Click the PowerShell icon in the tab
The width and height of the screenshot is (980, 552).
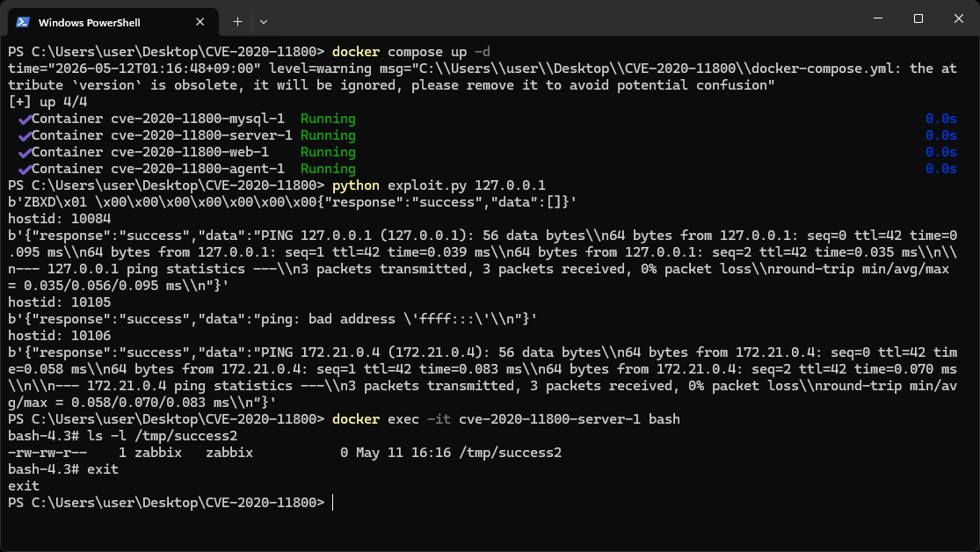tap(23, 22)
